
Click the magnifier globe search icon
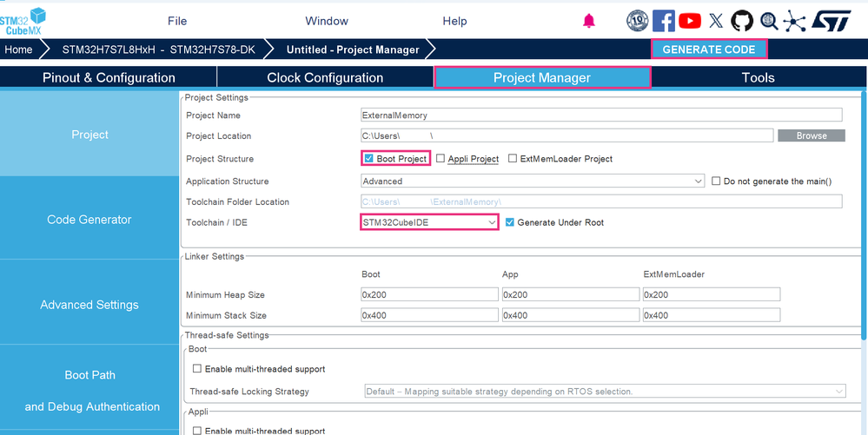pos(768,21)
